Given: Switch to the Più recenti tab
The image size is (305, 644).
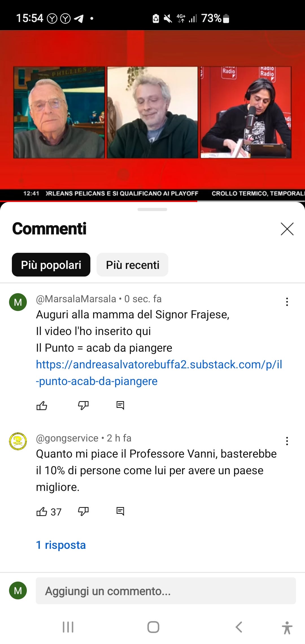Looking at the screenshot, I should coord(132,265).
